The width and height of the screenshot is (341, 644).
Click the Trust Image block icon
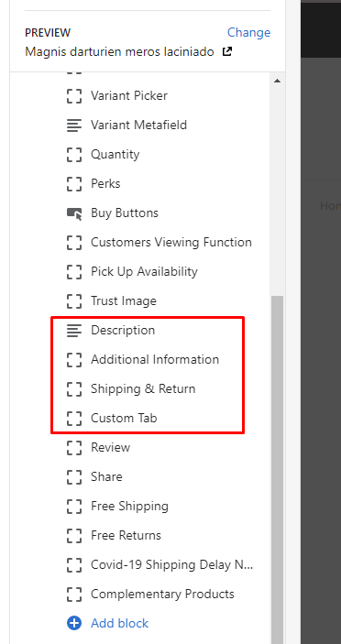coord(74,301)
